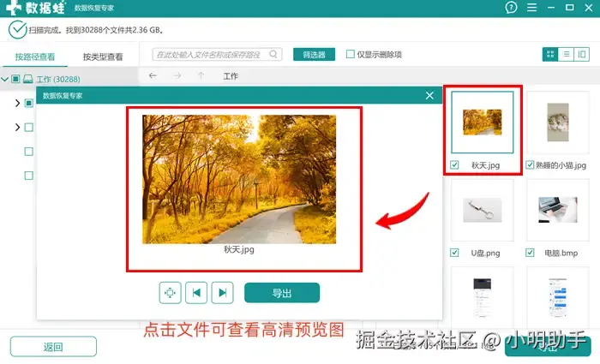Click the search magnifier icon
This screenshot has width=600, height=364.
coord(273,54)
